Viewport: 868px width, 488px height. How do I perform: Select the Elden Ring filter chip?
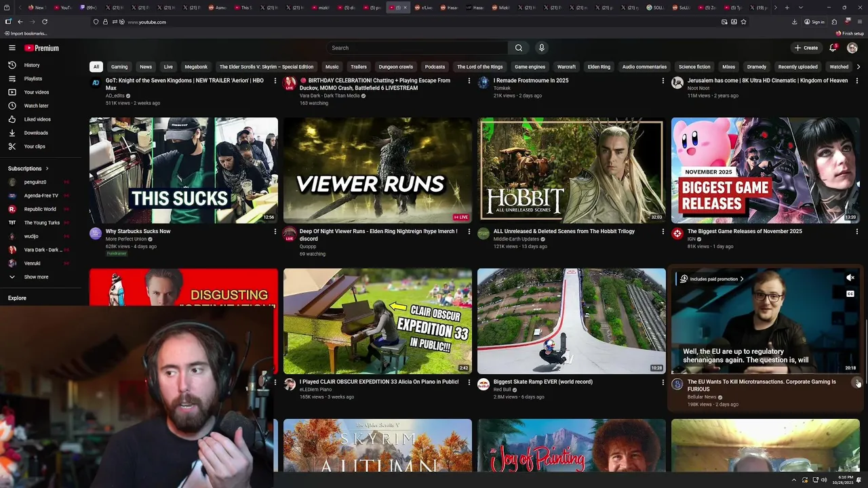tap(599, 67)
